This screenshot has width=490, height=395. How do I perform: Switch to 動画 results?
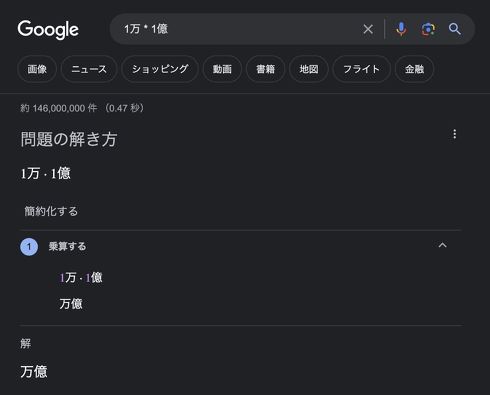point(222,69)
